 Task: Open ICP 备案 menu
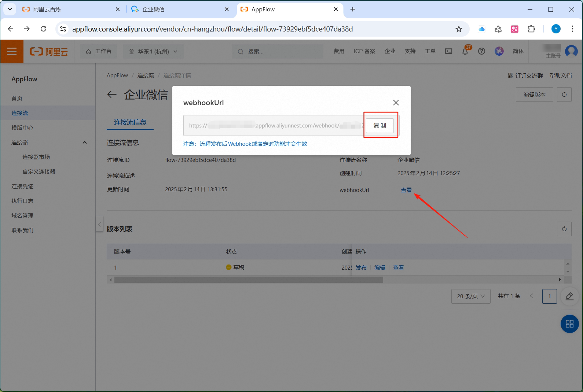point(364,51)
